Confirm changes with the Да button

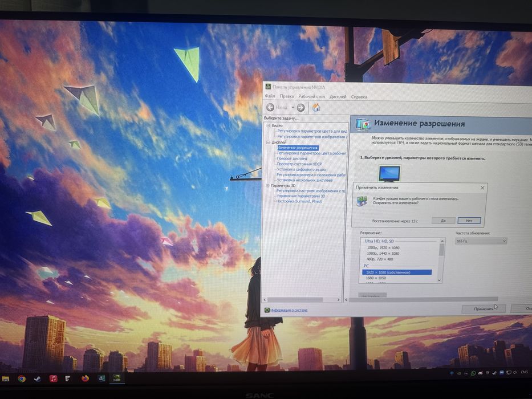pos(443,221)
